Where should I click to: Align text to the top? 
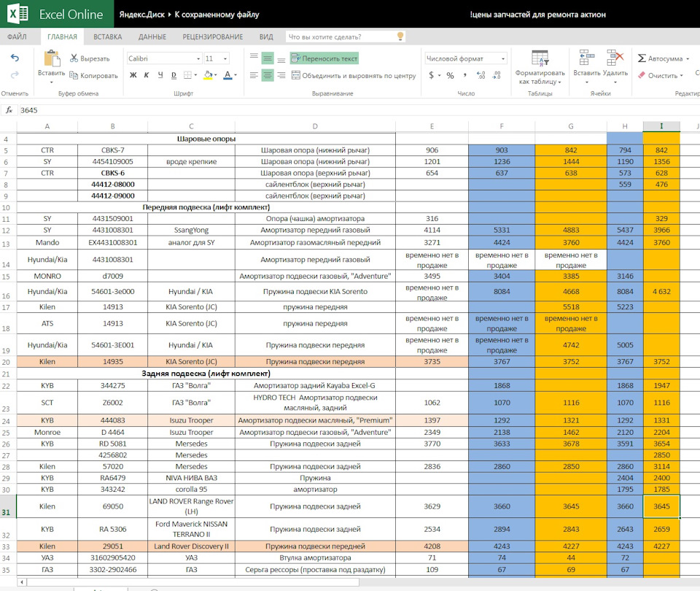tap(254, 57)
